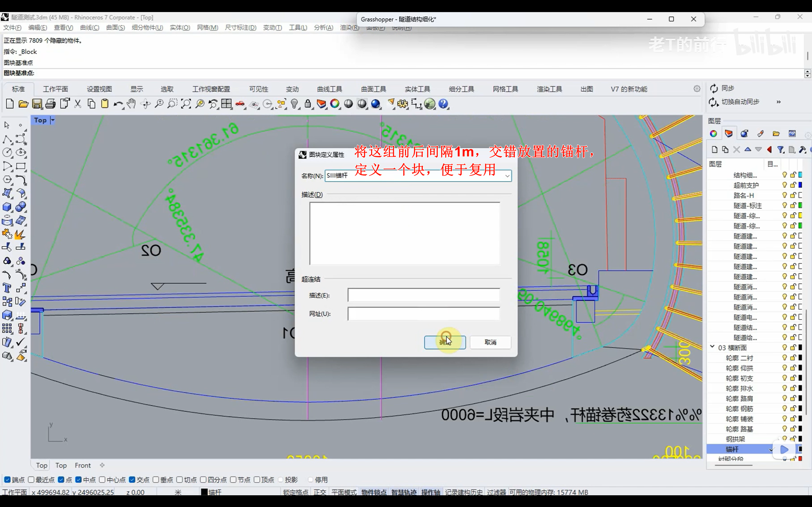
Task: Toggle the 垂点 osnap checkbox
Action: [x=156, y=479]
